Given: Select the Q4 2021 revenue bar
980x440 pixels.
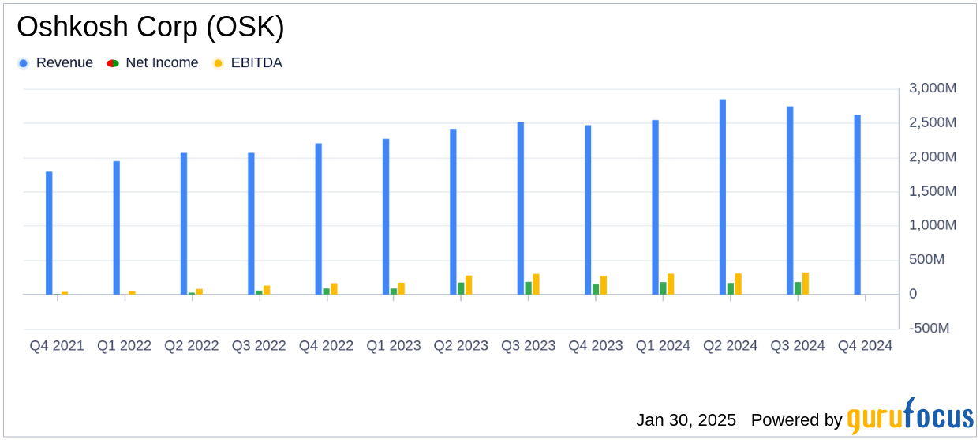Looking at the screenshot, I should coord(49,233).
